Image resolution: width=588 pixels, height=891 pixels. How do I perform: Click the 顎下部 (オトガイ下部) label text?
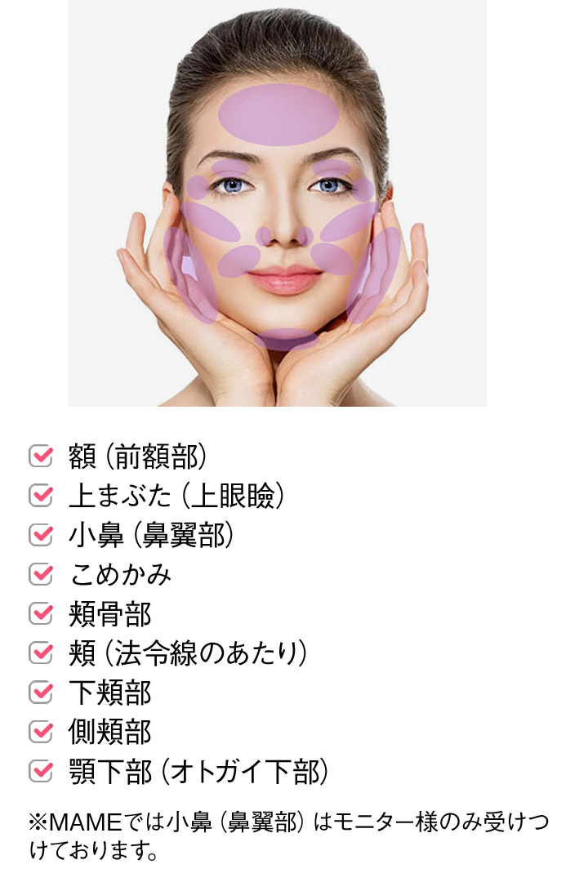point(198,772)
